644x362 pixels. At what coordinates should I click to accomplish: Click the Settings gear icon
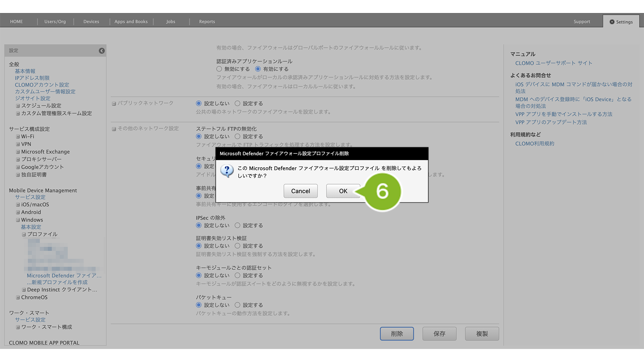[612, 22]
